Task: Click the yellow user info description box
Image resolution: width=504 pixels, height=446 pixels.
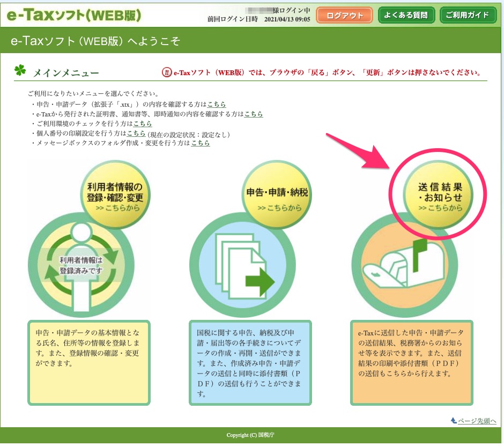Action: tap(89, 363)
